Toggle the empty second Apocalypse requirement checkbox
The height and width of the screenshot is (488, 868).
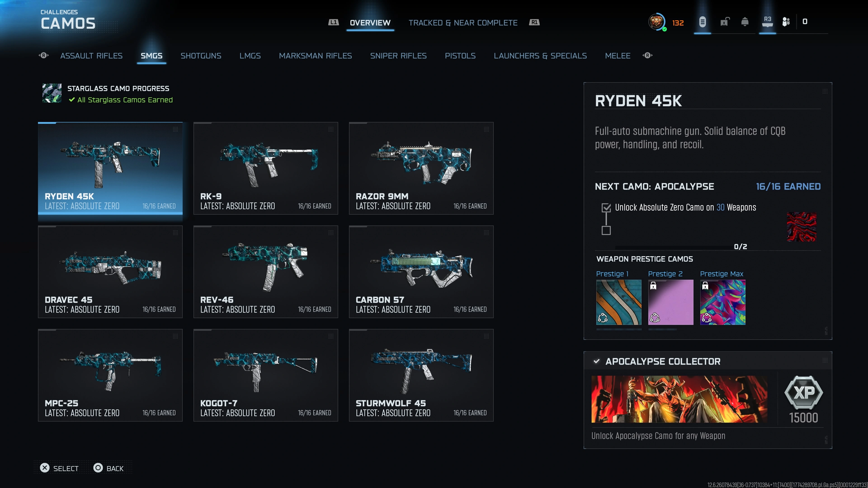(606, 231)
